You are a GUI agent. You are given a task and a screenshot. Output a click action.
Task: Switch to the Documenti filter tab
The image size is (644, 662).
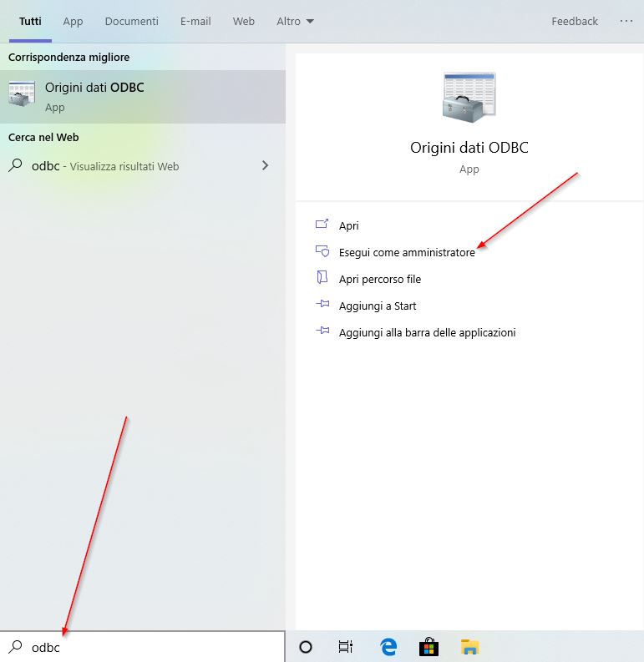[x=131, y=21]
